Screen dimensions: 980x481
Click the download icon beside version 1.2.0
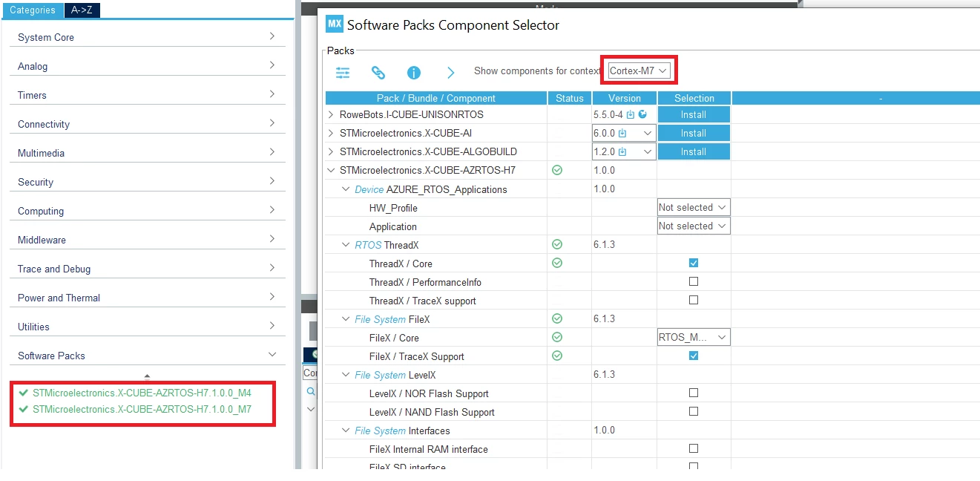click(622, 152)
